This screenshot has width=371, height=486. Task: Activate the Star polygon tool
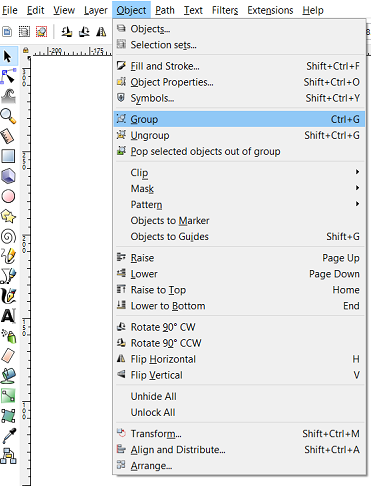8,217
